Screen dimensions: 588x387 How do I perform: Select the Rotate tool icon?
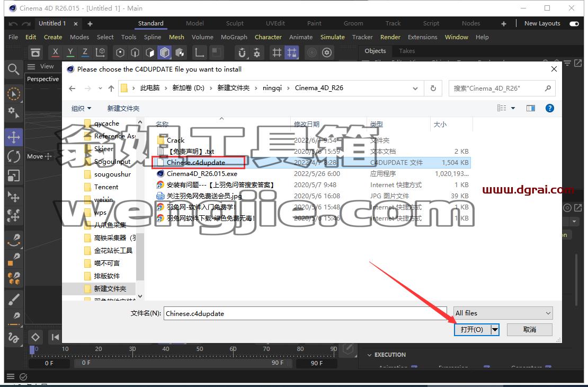[x=14, y=156]
